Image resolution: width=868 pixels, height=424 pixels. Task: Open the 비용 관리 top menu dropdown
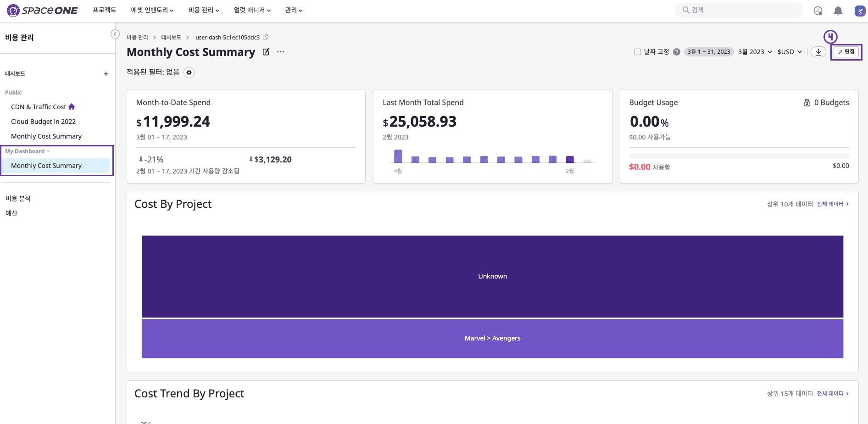pos(204,10)
